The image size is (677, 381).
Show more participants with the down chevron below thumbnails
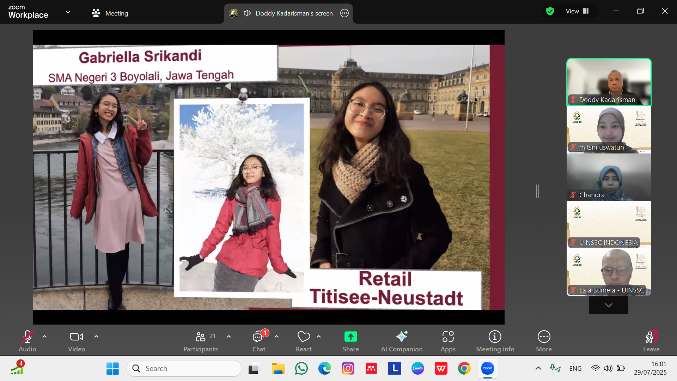[608, 305]
